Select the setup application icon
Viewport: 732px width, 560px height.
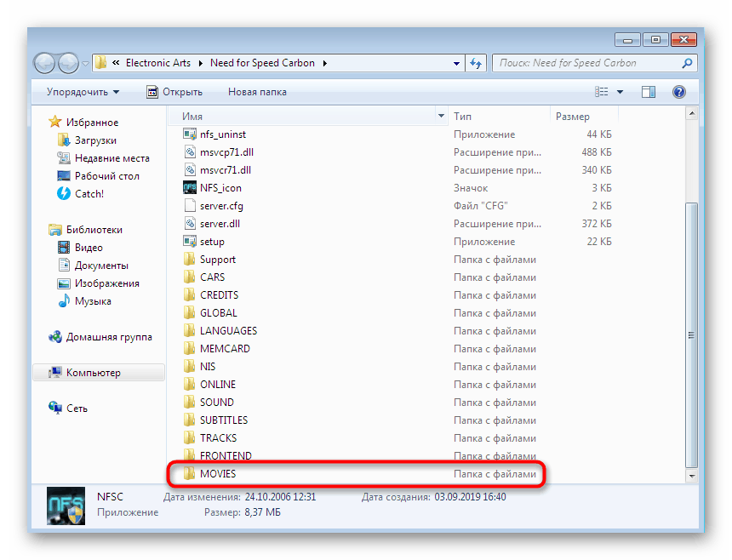pyautogui.click(x=190, y=241)
